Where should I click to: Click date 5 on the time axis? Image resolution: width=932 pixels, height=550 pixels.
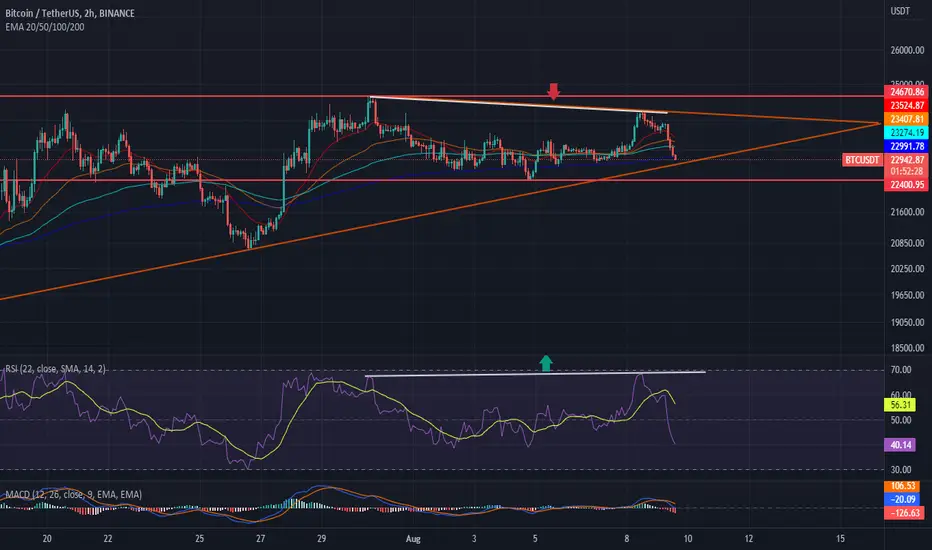(535, 539)
